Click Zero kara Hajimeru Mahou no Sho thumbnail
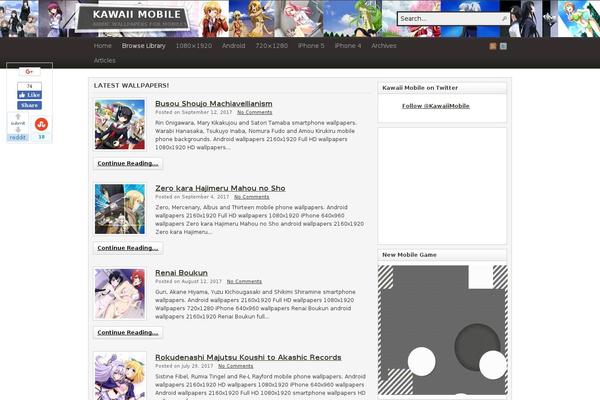 tap(120, 209)
